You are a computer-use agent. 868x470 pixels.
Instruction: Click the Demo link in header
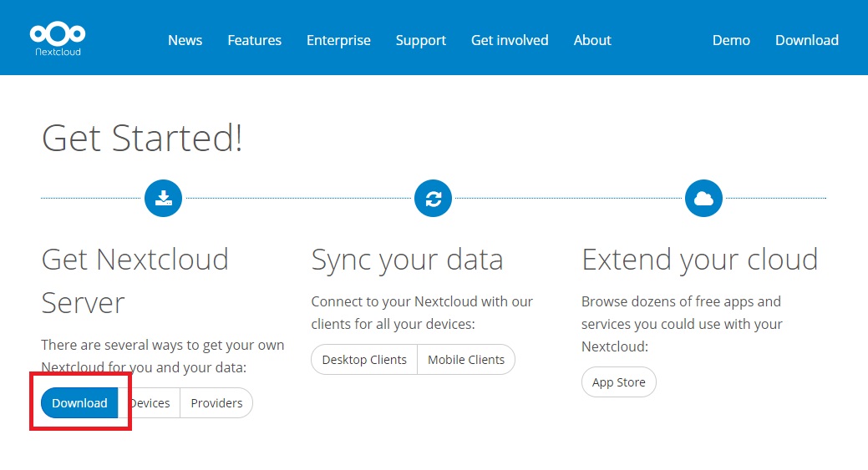coord(731,40)
